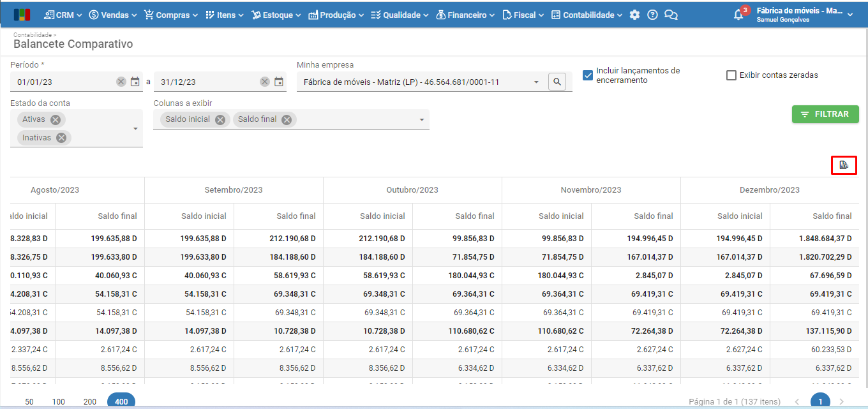This screenshot has height=409, width=868.
Task: Click the FILTRAR button
Action: pyautogui.click(x=825, y=114)
